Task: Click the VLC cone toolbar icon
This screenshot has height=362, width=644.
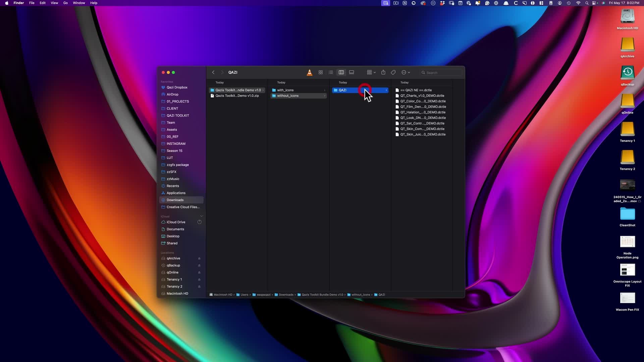Action: click(310, 72)
